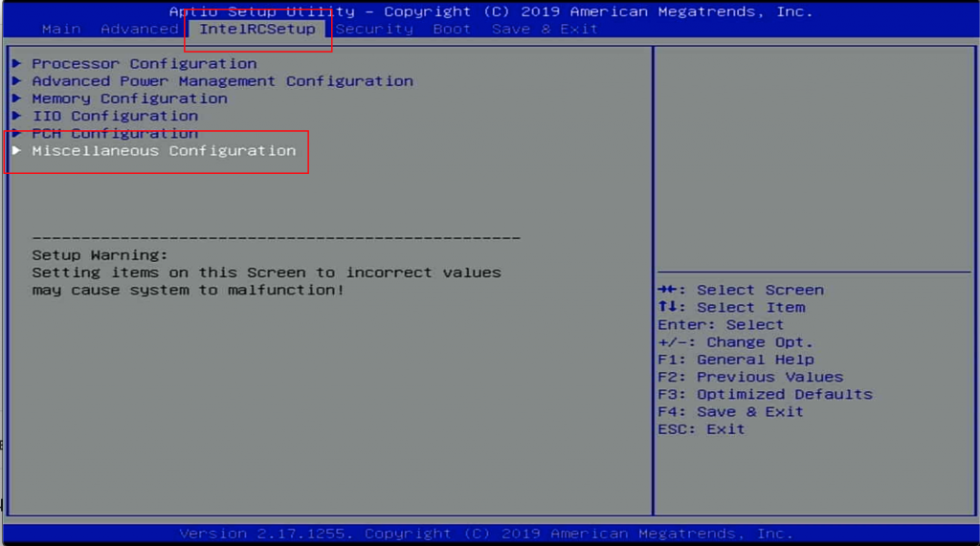
Task: Click arrow beside Miscellaneous Configuration
Action: (x=17, y=150)
